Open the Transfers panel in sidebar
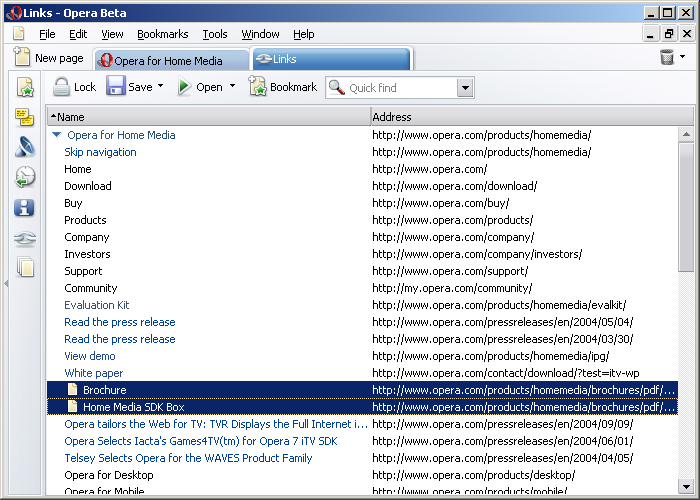The width and height of the screenshot is (700, 500). (25, 148)
